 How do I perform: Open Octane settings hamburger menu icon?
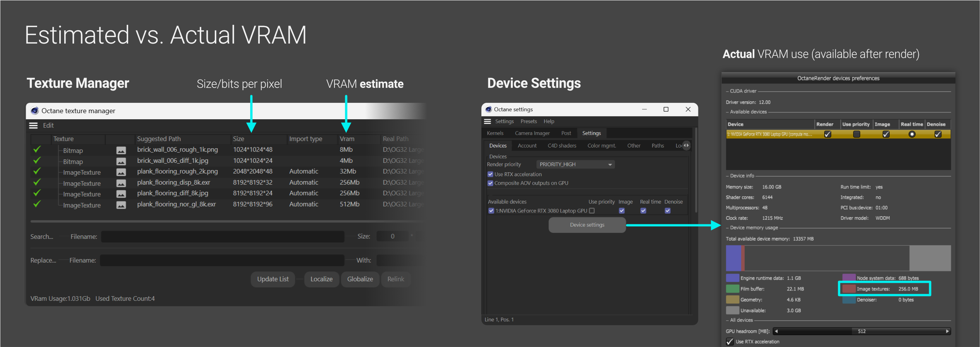pos(487,122)
